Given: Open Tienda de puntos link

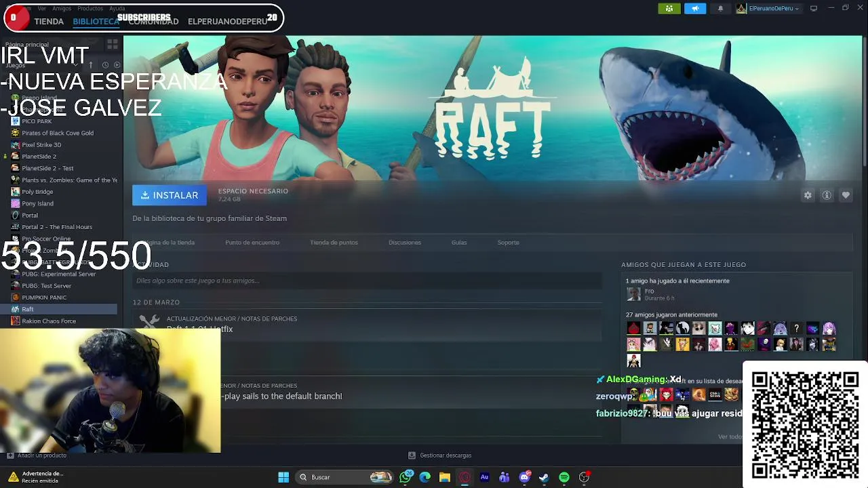Looking at the screenshot, I should 334,242.
